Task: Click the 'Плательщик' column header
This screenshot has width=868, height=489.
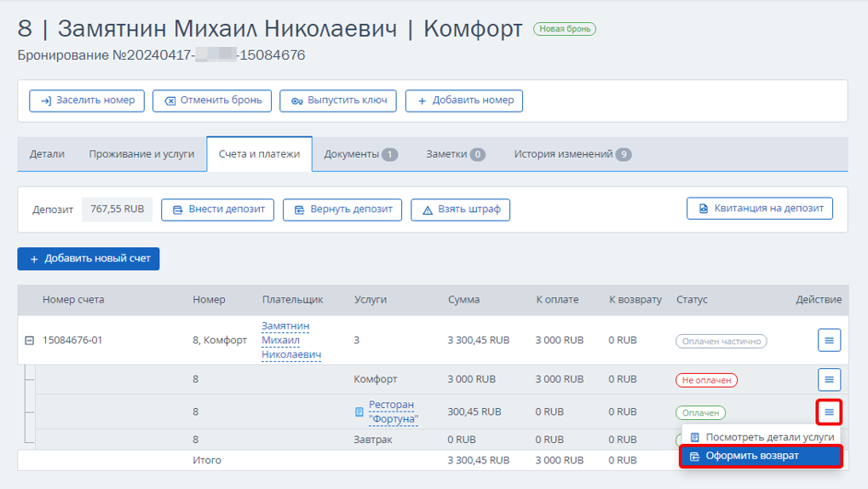Action: [x=292, y=300]
